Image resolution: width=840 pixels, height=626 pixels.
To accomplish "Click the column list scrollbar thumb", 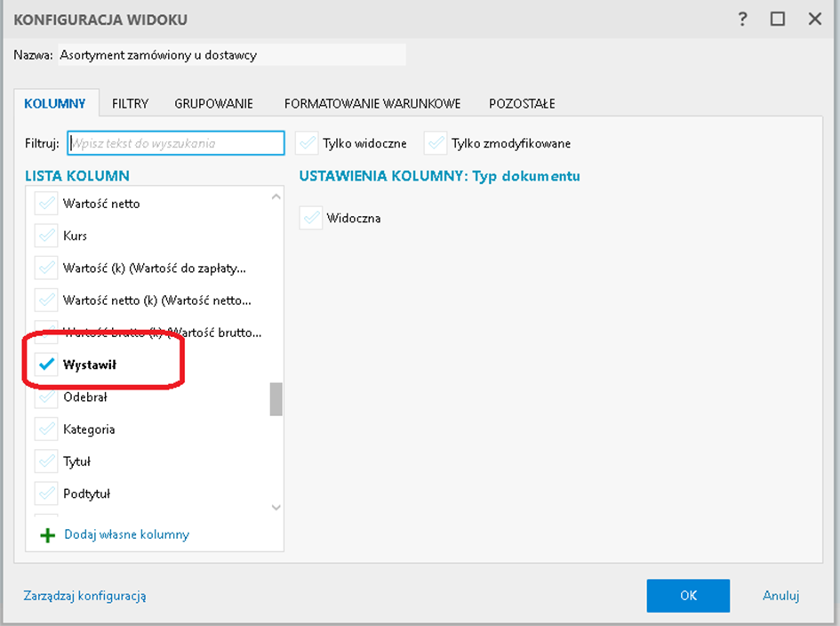I will tap(276, 399).
